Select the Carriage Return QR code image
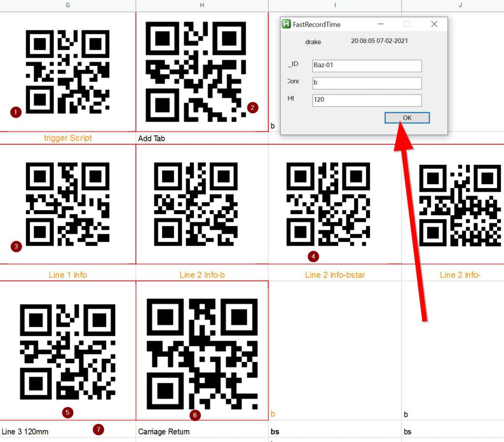Viewport: 504px width, 442px height. click(x=202, y=353)
